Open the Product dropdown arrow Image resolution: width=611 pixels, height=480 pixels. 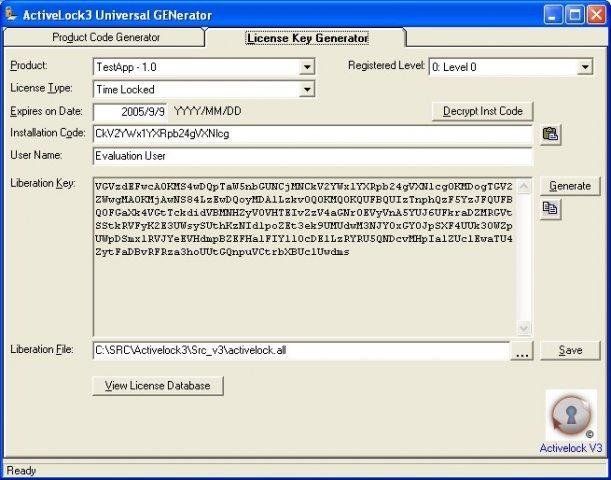pyautogui.click(x=307, y=67)
